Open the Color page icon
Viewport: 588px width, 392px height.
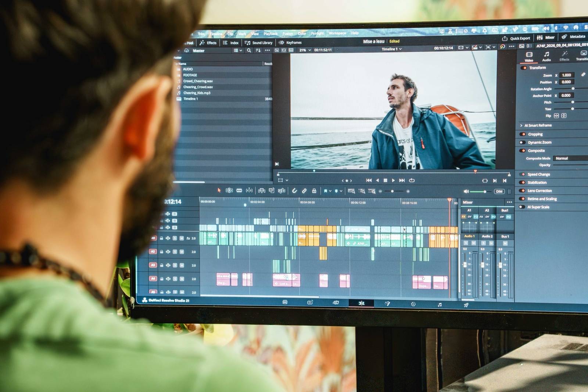click(413, 304)
